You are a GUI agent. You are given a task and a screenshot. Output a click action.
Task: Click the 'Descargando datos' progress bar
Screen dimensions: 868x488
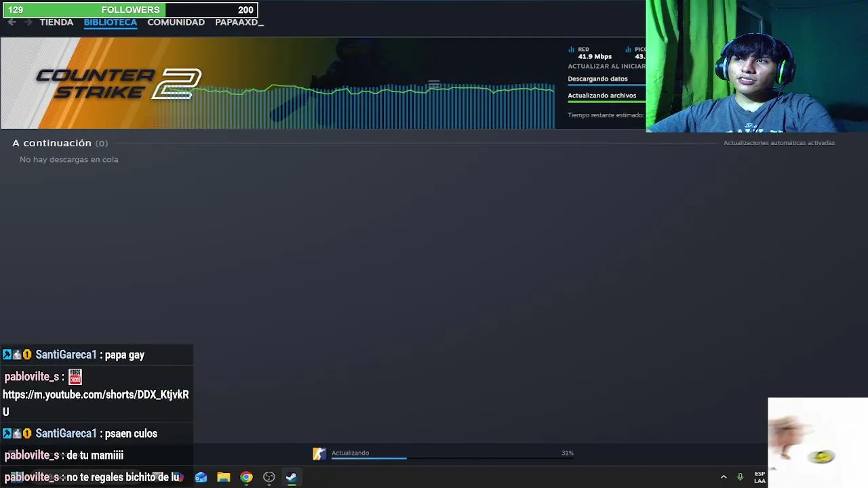point(606,85)
